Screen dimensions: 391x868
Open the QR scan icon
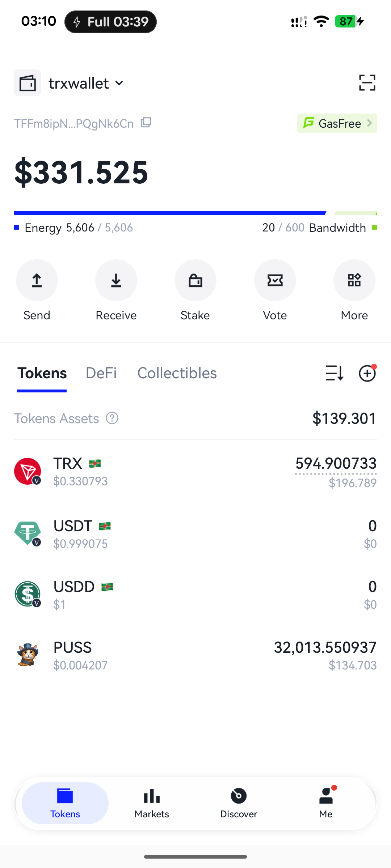[367, 83]
